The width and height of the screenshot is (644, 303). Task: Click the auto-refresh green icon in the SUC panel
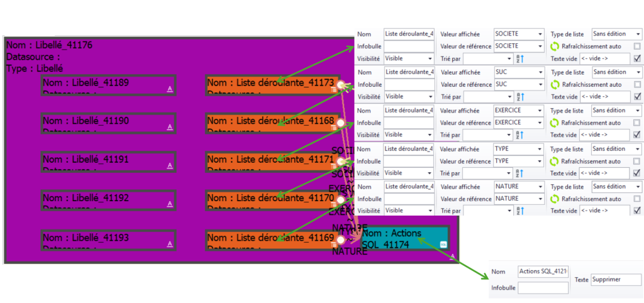555,84
